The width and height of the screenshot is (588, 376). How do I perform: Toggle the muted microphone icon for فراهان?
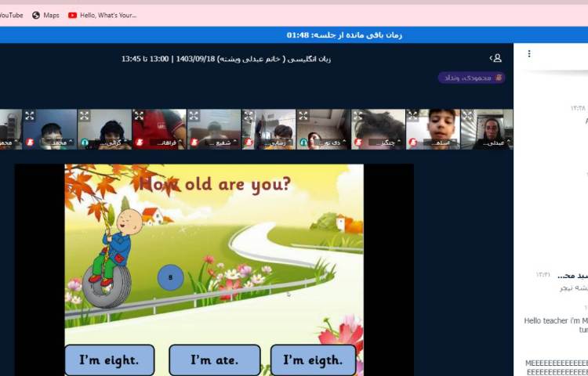tap(139, 143)
